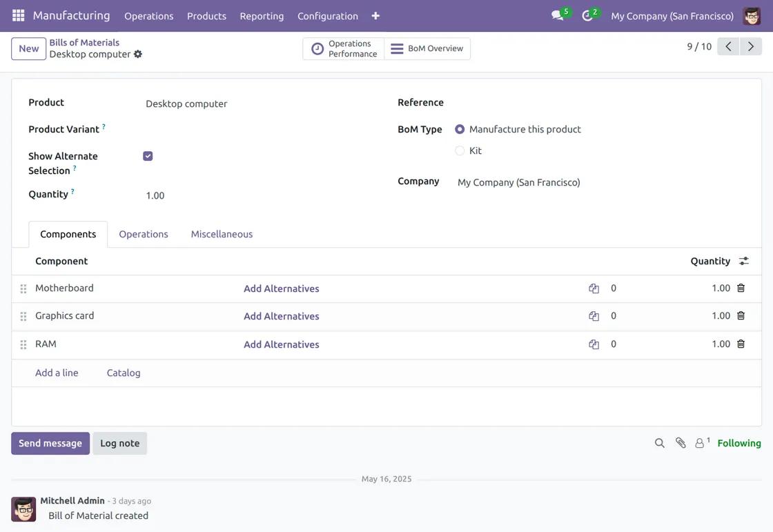Switch to the Operations tab
The image size is (773, 532).
tap(143, 235)
